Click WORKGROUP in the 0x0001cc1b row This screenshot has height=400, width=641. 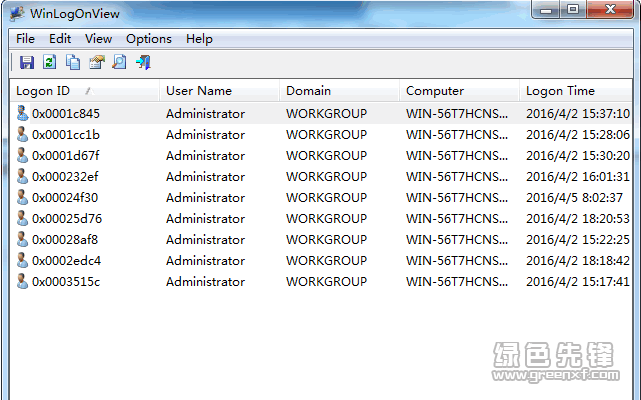[x=326, y=134]
